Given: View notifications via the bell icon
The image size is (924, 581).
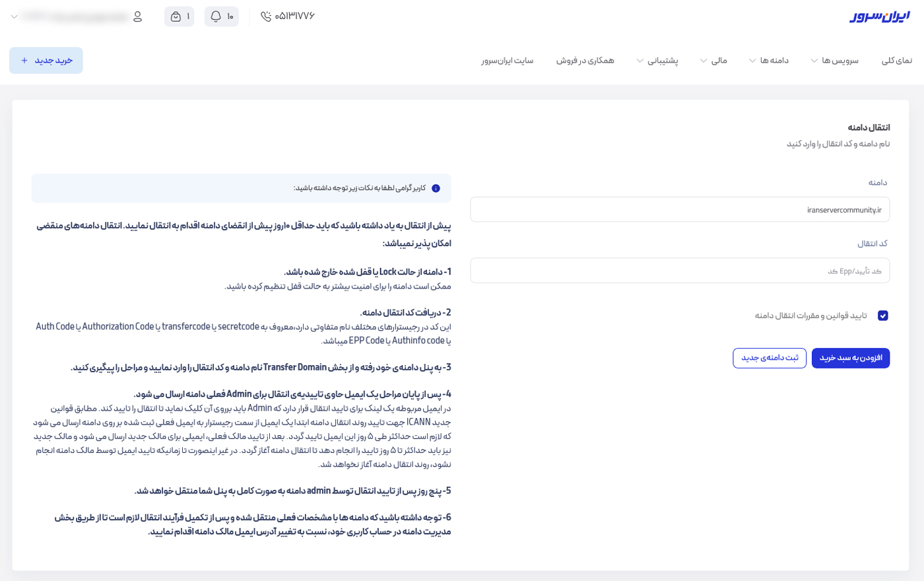Looking at the screenshot, I should tap(221, 17).
